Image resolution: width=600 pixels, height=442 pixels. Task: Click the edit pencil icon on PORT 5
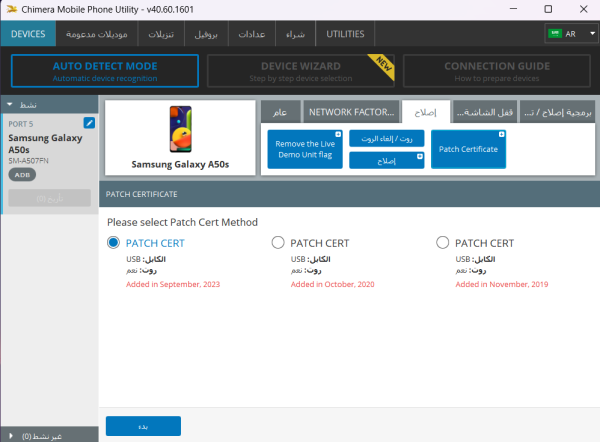(89, 123)
